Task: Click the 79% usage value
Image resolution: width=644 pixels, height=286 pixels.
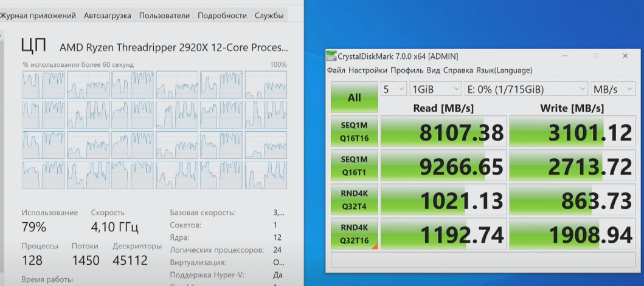Action: pyautogui.click(x=33, y=227)
